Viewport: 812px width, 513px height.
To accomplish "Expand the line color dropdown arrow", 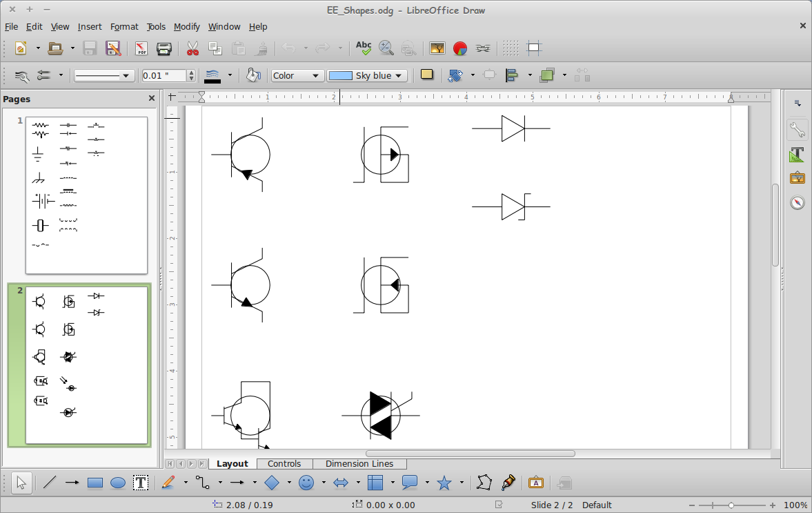I will pos(230,76).
